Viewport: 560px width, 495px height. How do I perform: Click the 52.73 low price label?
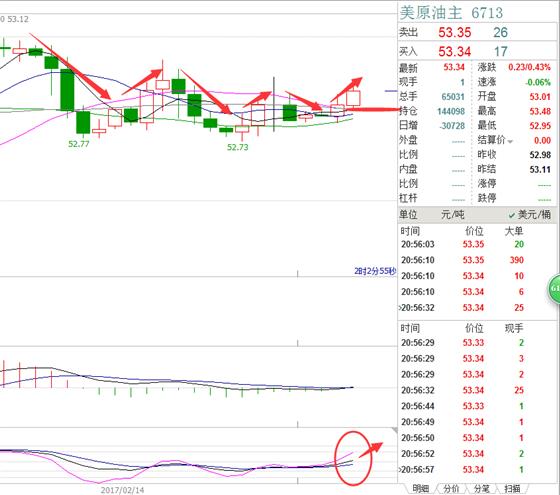point(238,147)
